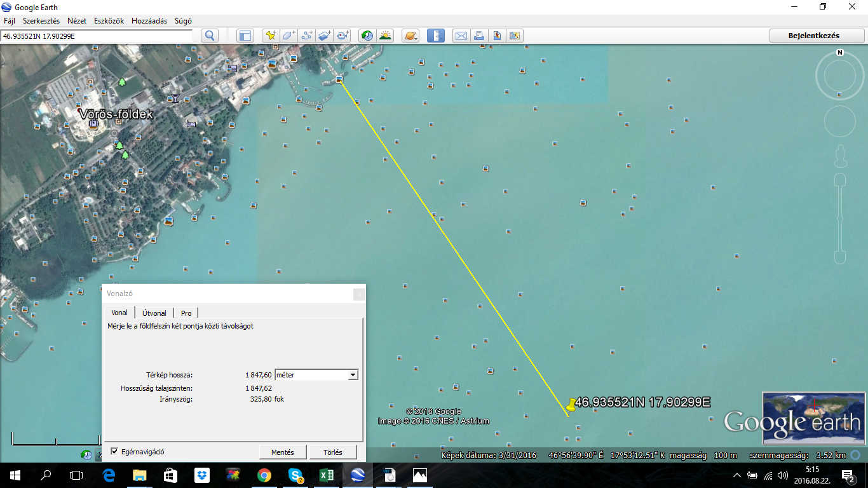Click the search magnifier button
Viewport: 868px width, 488px height.
[210, 36]
